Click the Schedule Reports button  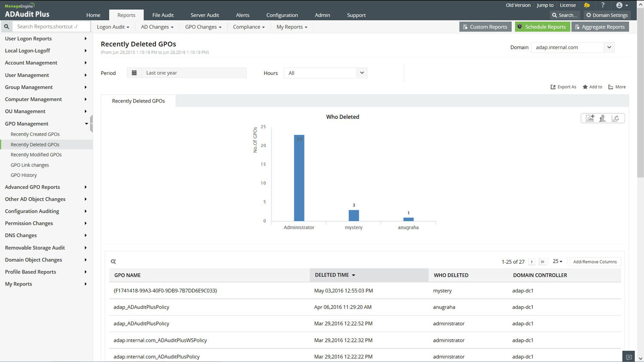[542, 27]
